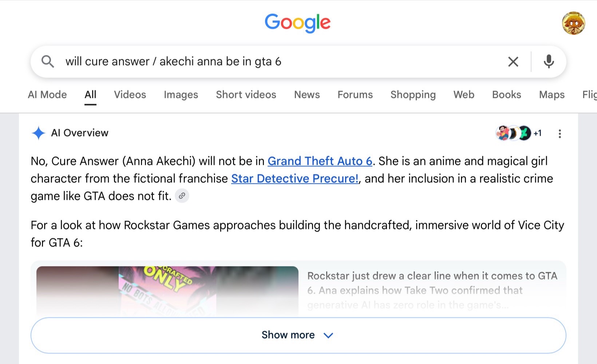The image size is (597, 364).
Task: Click the magnifying glass search icon
Action: click(x=48, y=62)
